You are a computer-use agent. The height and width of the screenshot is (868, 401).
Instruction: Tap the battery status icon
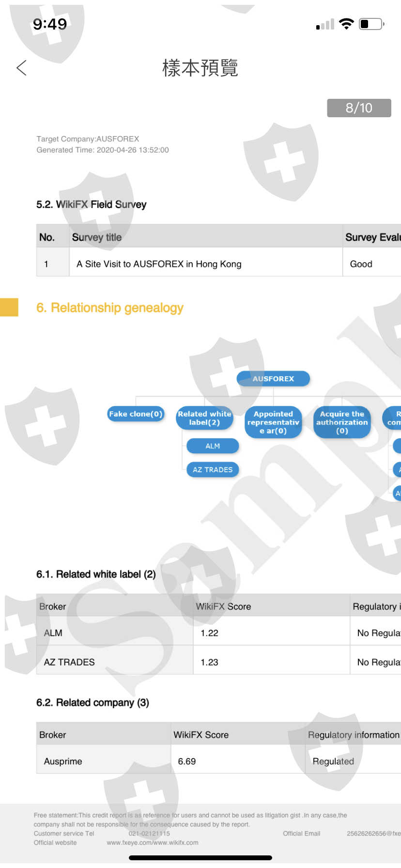point(371,24)
